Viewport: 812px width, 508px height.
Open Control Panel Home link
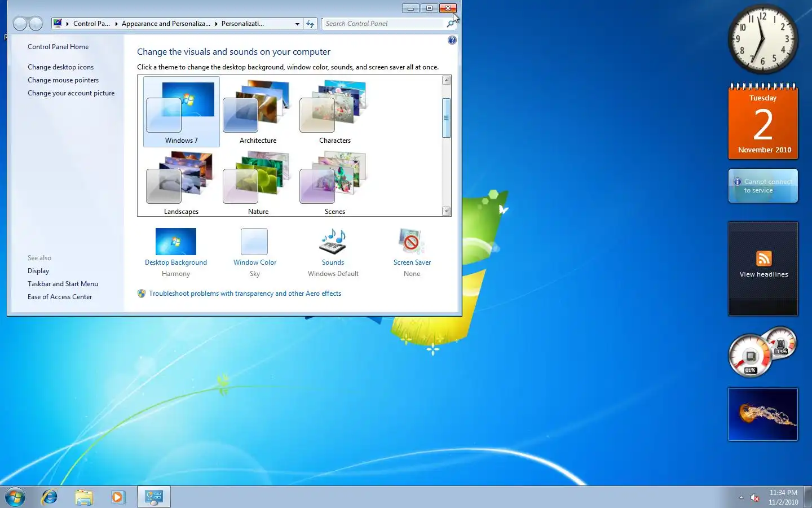pyautogui.click(x=58, y=47)
